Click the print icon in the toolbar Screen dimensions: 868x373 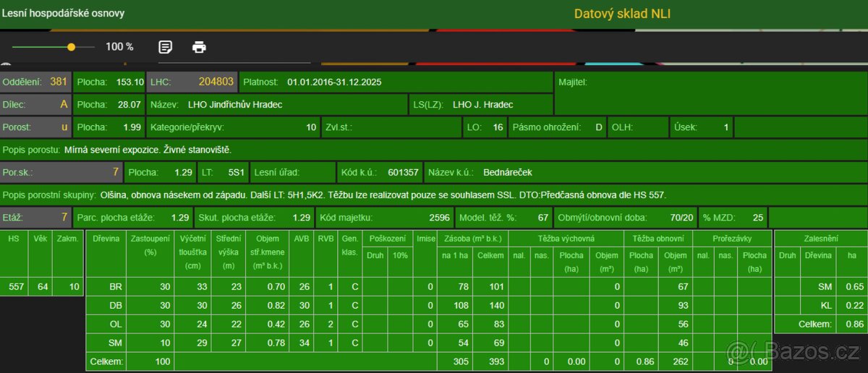tap(199, 47)
